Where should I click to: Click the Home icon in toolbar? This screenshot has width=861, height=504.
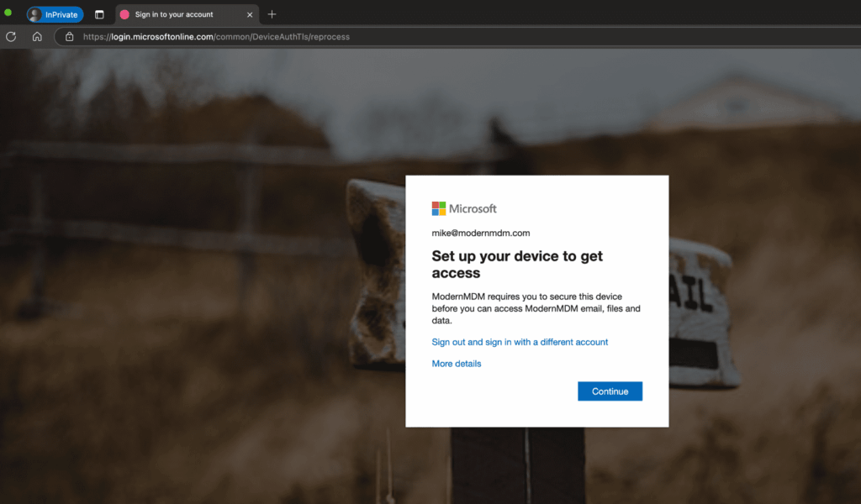tap(37, 36)
